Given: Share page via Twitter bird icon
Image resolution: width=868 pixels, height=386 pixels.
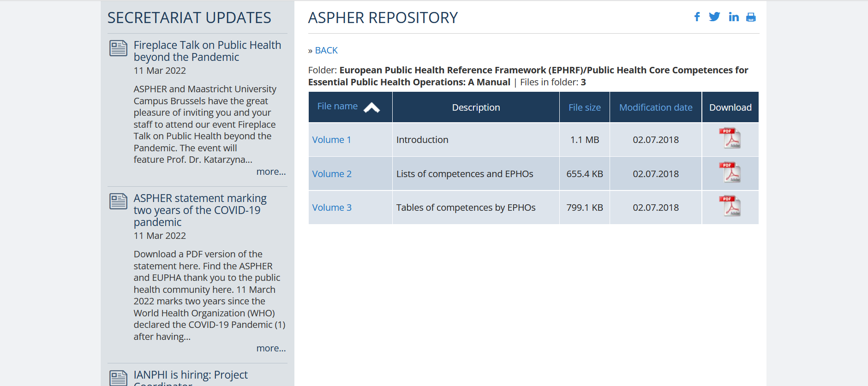Looking at the screenshot, I should pyautogui.click(x=714, y=17).
